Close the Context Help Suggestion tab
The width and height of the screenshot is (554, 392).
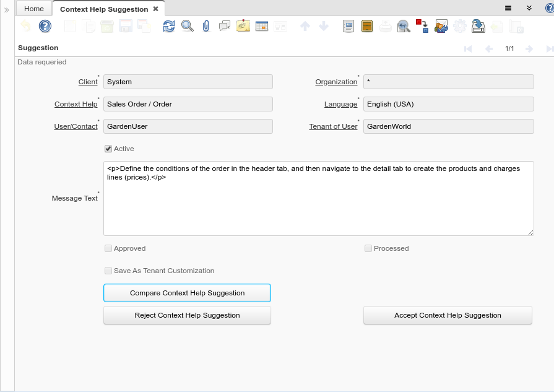155,9
